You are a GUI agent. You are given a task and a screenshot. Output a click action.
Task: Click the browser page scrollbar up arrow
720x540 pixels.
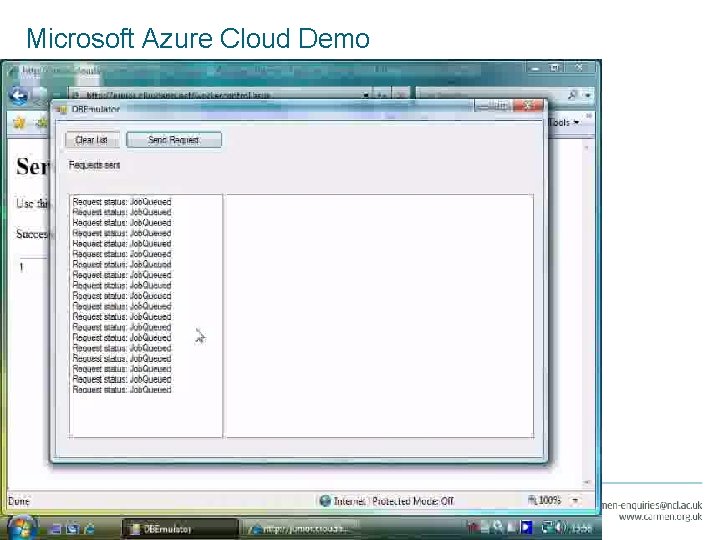586,148
